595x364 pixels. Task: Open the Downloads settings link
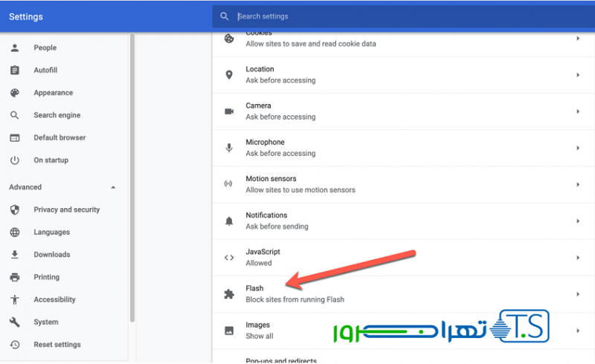click(x=51, y=255)
